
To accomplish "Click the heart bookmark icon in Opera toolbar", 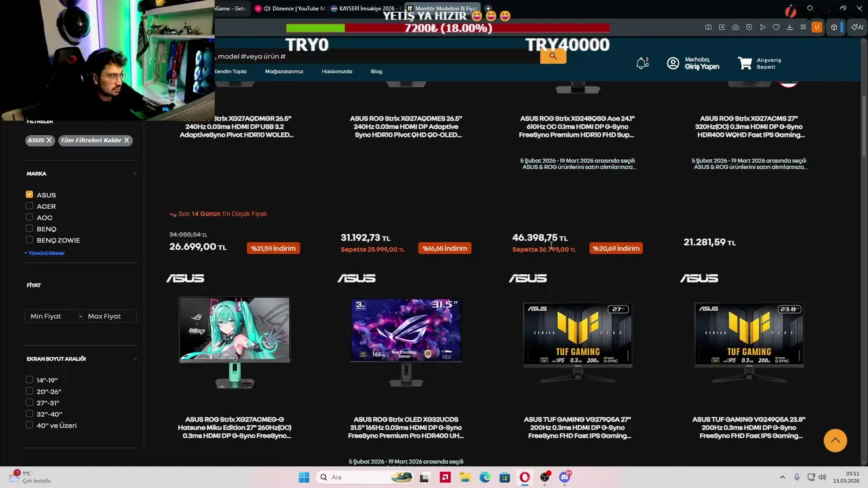I will pos(776,27).
